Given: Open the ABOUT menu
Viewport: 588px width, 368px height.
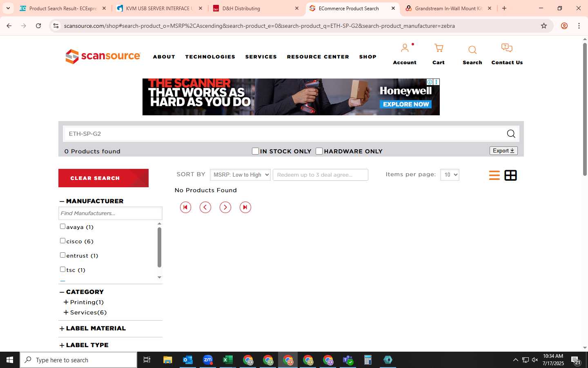Looking at the screenshot, I should 164,57.
